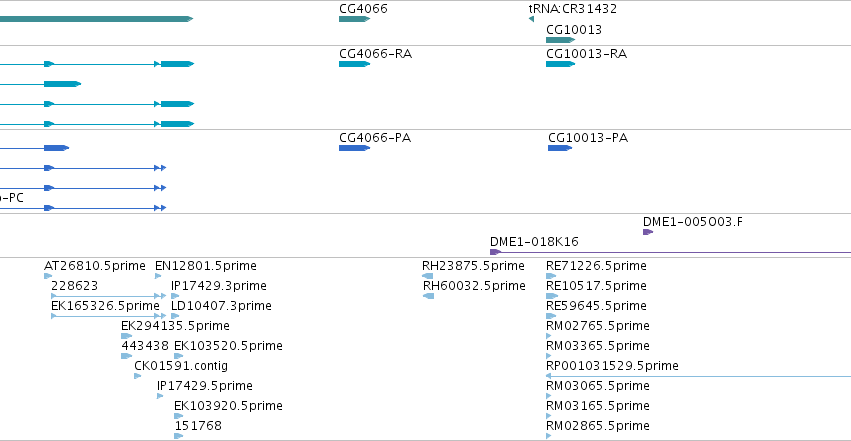Select the DME1-005O03.F purple feature
This screenshot has height=441, width=851.
click(647, 232)
